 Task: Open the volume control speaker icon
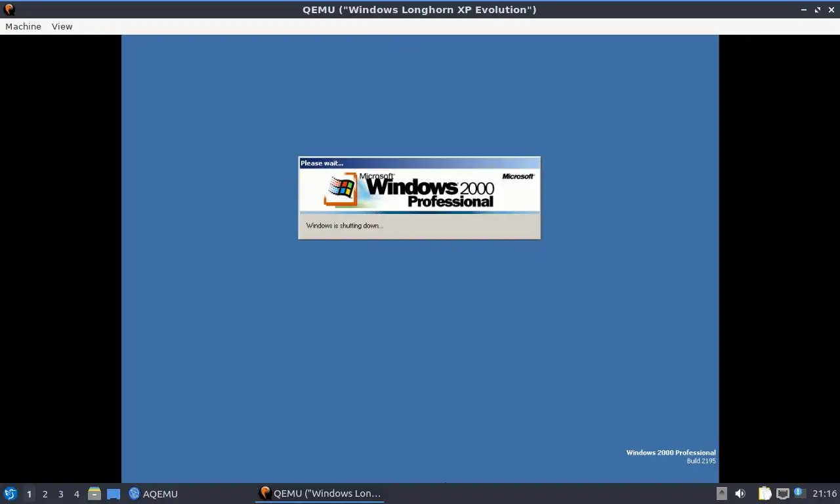pyautogui.click(x=740, y=493)
